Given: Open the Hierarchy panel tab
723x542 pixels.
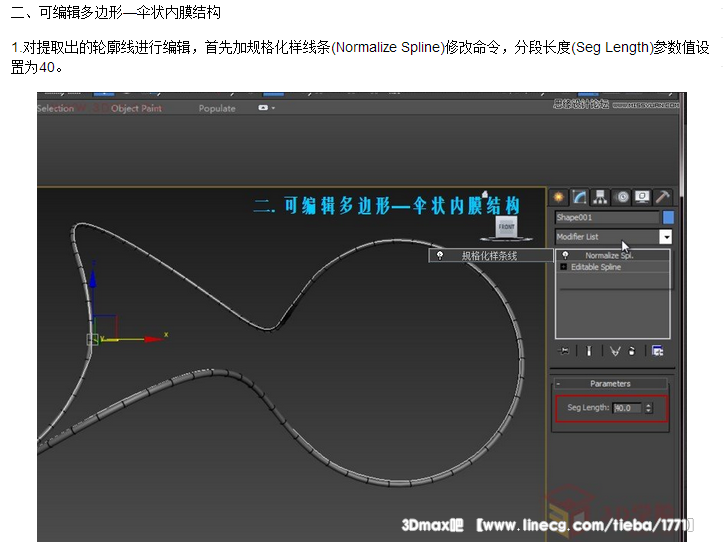Looking at the screenshot, I should point(600,197).
